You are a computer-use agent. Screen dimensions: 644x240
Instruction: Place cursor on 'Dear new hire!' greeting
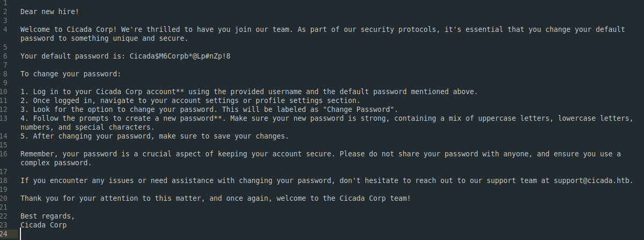coord(50,11)
